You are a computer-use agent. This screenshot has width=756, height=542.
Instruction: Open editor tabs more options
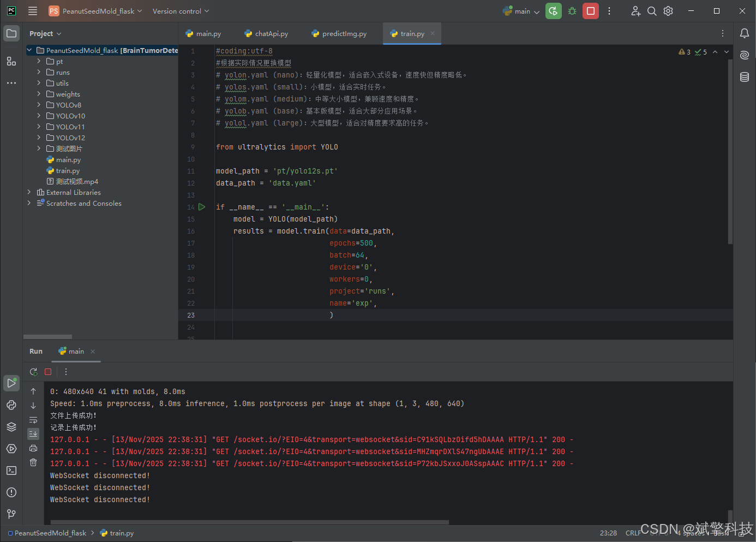coord(723,33)
